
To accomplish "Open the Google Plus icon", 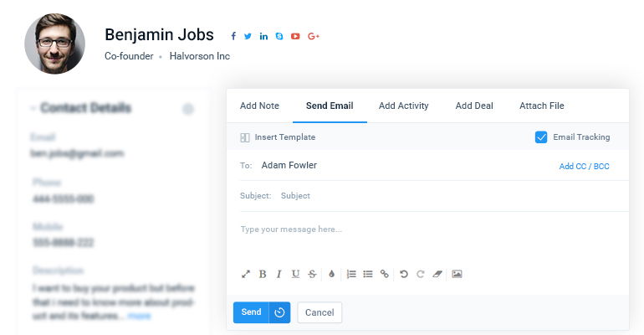I will 314,36.
